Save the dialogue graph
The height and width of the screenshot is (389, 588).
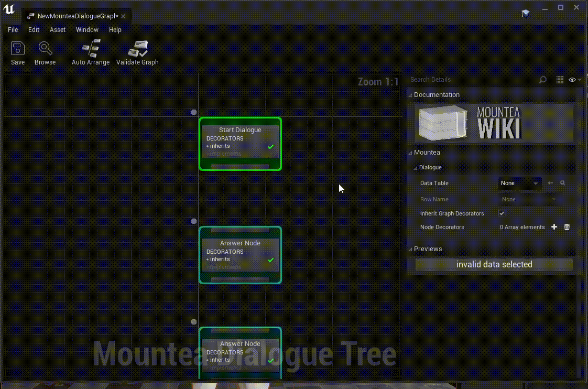(x=18, y=53)
